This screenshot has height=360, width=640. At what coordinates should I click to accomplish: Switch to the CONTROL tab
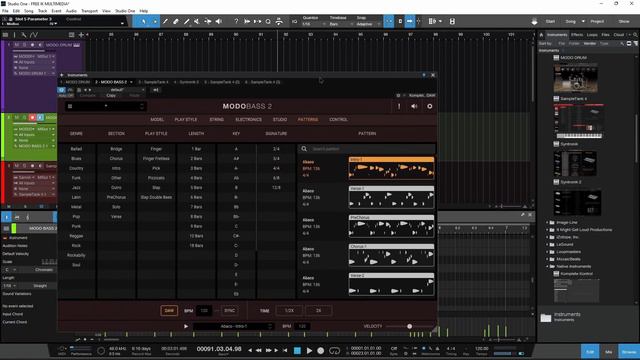click(338, 120)
